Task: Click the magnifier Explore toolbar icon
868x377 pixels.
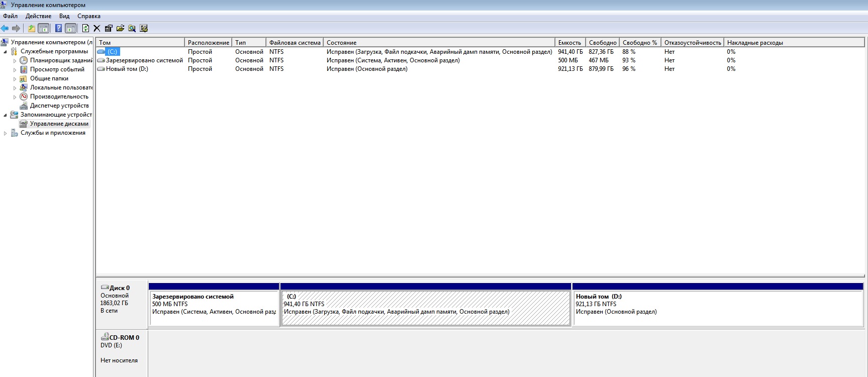Action: coord(132,29)
